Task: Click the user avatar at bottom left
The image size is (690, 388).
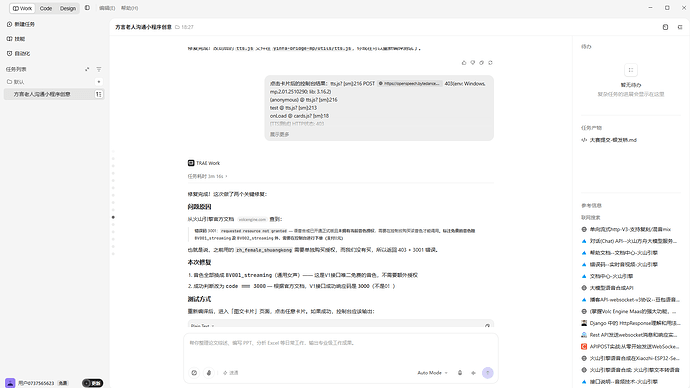Action: tap(10, 383)
